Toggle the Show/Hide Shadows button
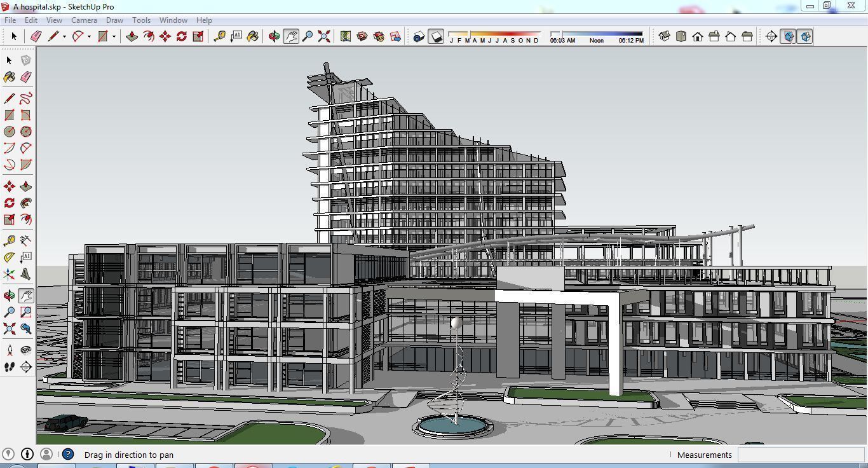 pos(436,37)
